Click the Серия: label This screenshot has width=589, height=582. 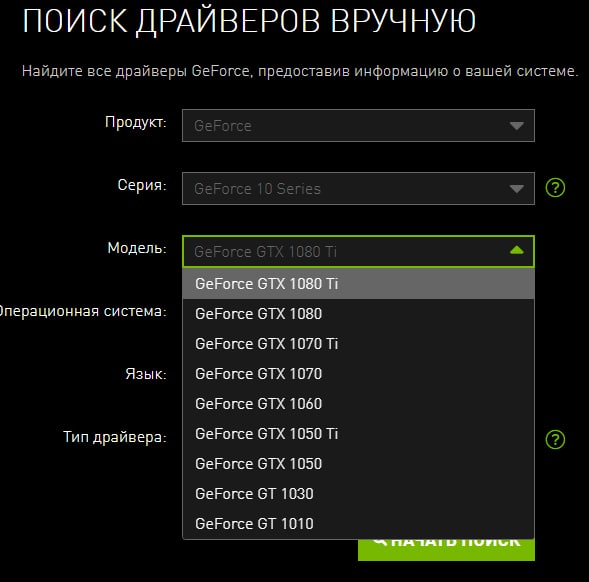[142, 185]
